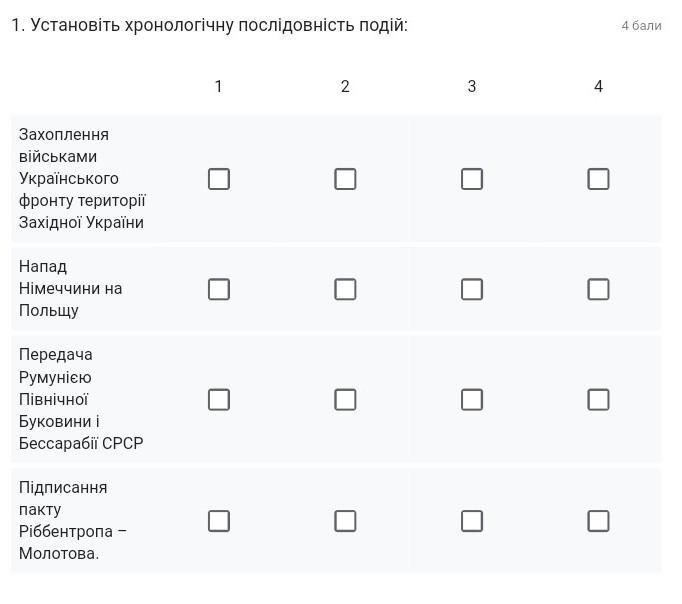Check column 2 for пакту Ріббентропа–Молотова row

[345, 521]
